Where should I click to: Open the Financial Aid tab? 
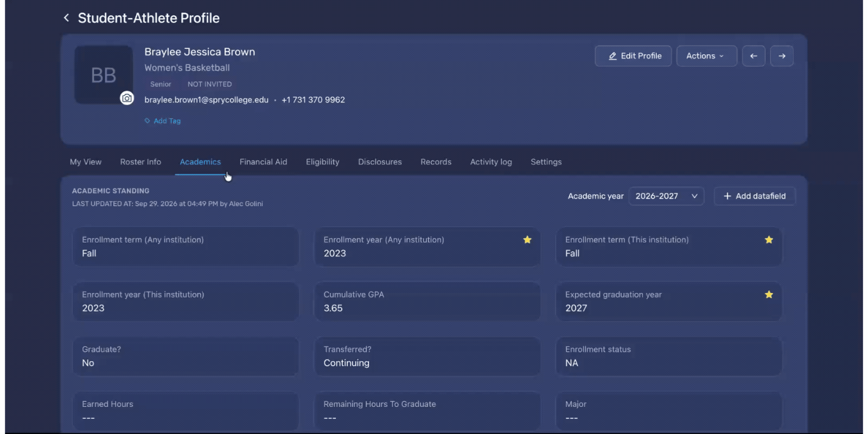point(263,162)
